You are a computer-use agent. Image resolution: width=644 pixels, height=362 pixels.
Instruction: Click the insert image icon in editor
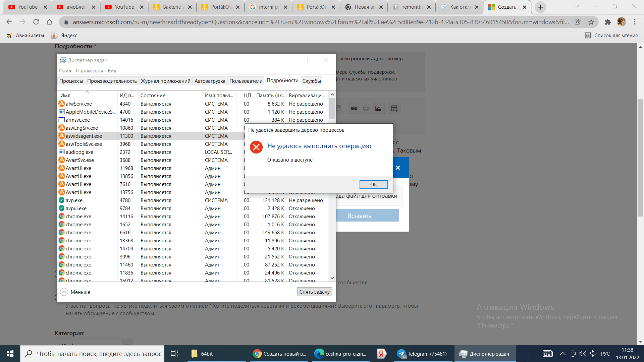[x=378, y=108]
